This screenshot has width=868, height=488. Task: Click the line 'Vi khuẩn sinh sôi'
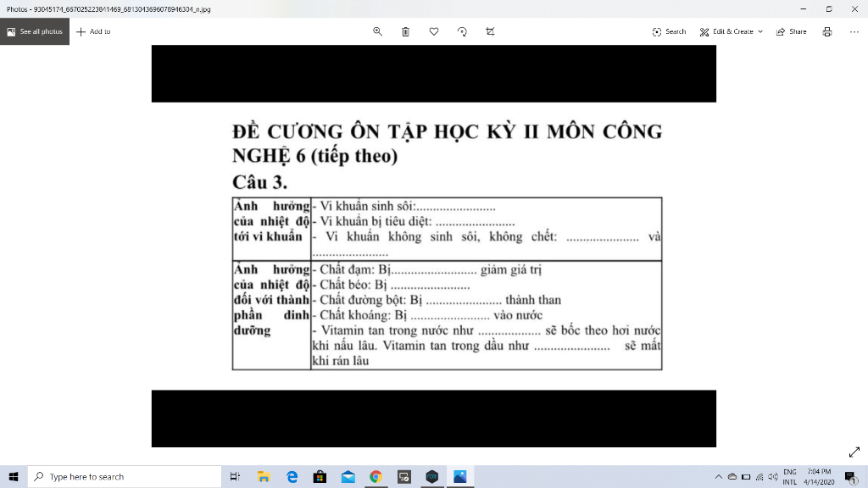click(404, 207)
